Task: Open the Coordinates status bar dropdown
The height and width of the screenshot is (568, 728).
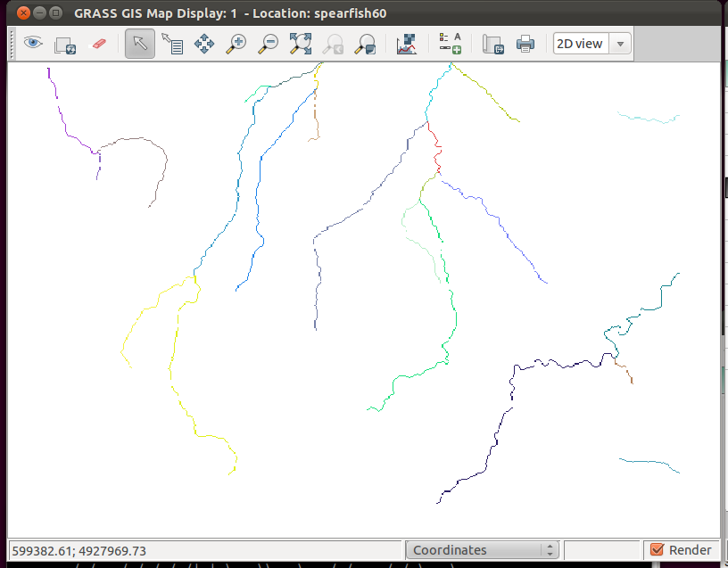Action: [x=482, y=550]
